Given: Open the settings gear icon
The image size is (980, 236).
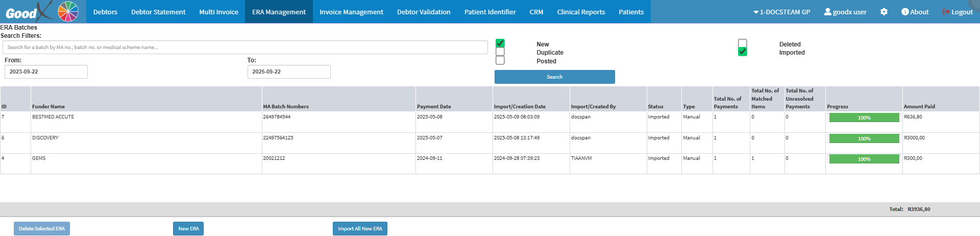Looking at the screenshot, I should pyautogui.click(x=884, y=12).
